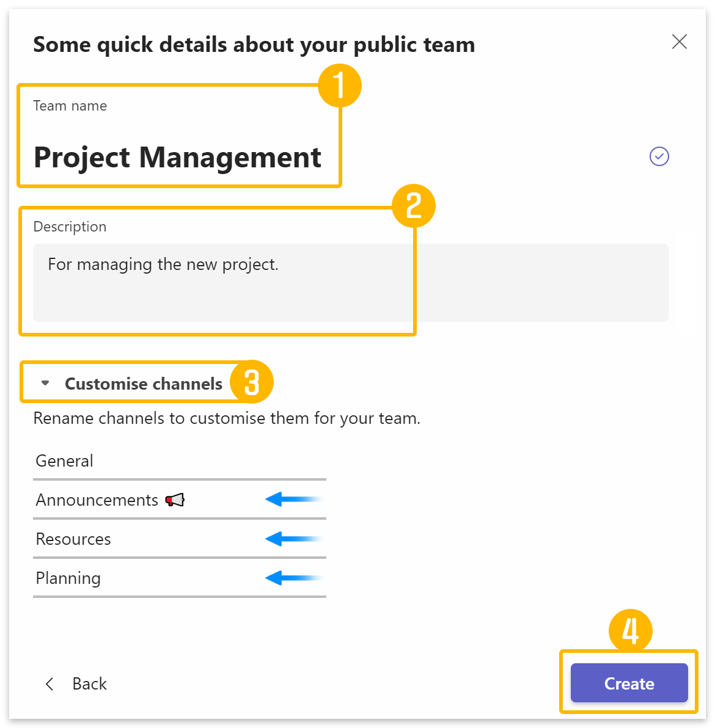Select the General channel entry
The width and height of the screenshot is (715, 728).
point(64,461)
